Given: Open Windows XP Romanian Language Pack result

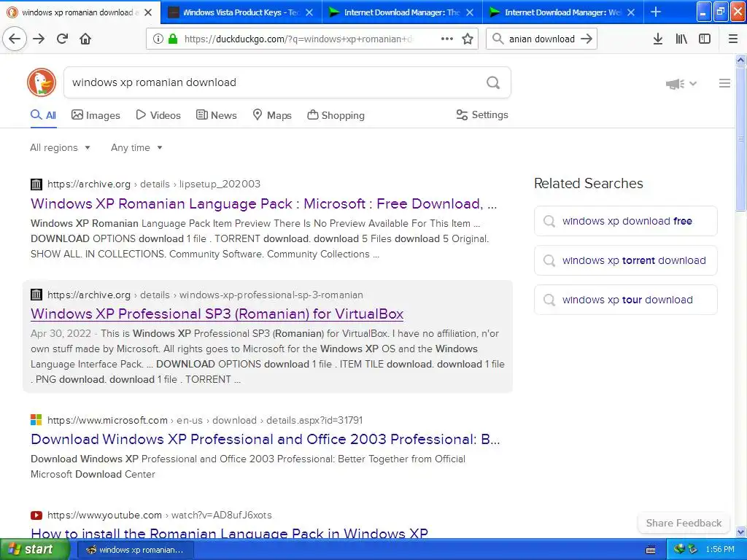Looking at the screenshot, I should (264, 204).
